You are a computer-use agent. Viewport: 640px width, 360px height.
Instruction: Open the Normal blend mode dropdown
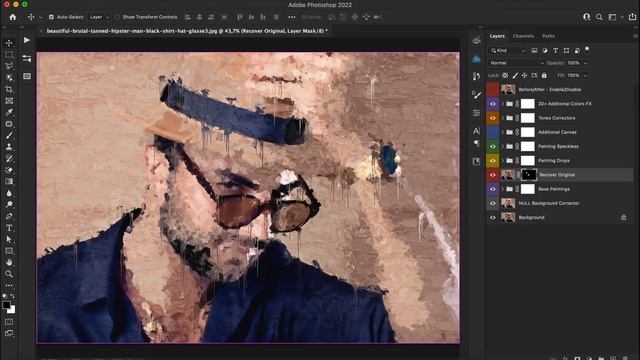517,63
